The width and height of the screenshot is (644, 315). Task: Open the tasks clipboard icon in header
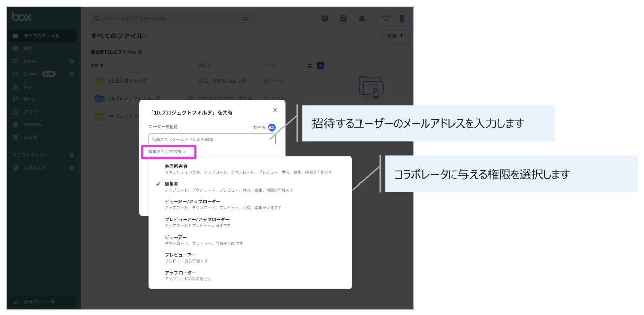(x=343, y=19)
